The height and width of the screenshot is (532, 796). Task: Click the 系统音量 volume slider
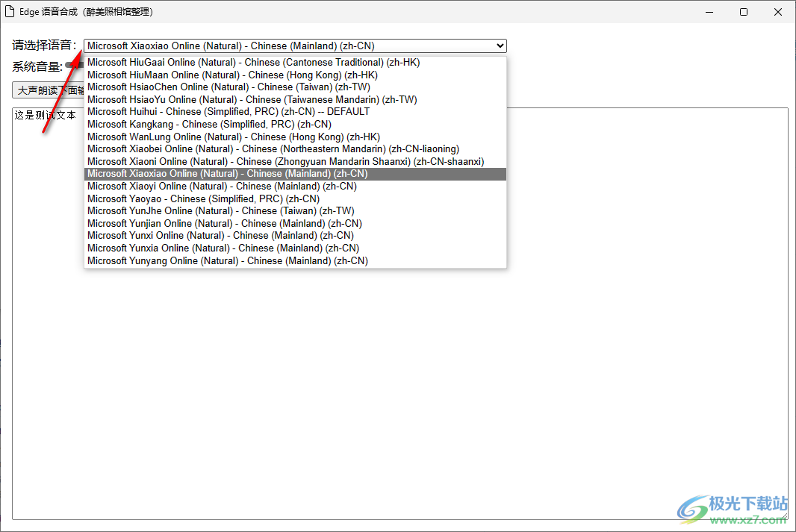(74, 66)
